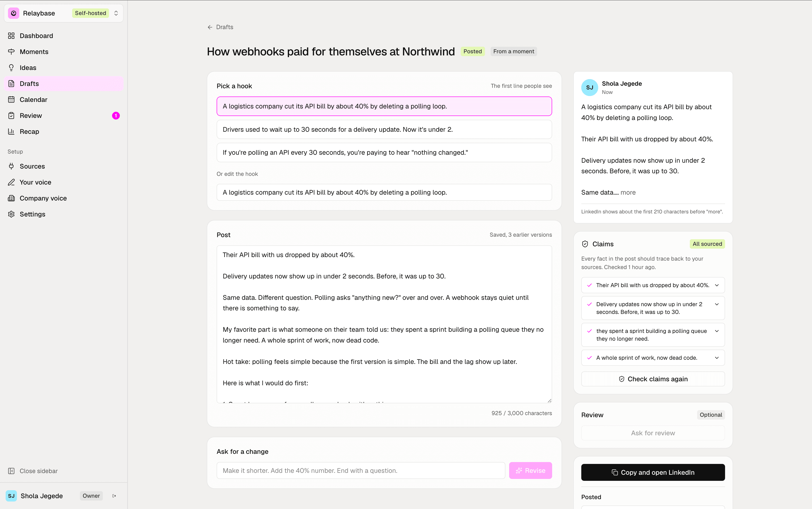Open the workspace switcher chevrons
The image size is (812, 509).
(116, 13)
